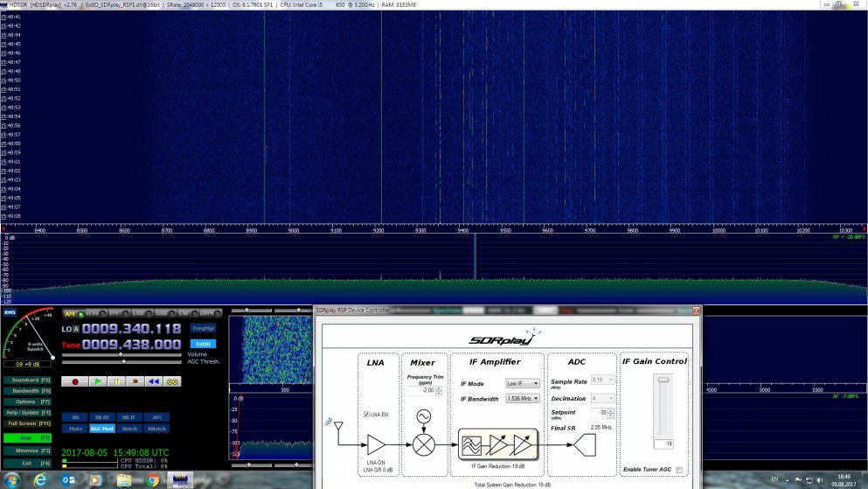This screenshot has height=489, width=868.
Task: Toggle the Notch filter button
Action: coord(129,429)
